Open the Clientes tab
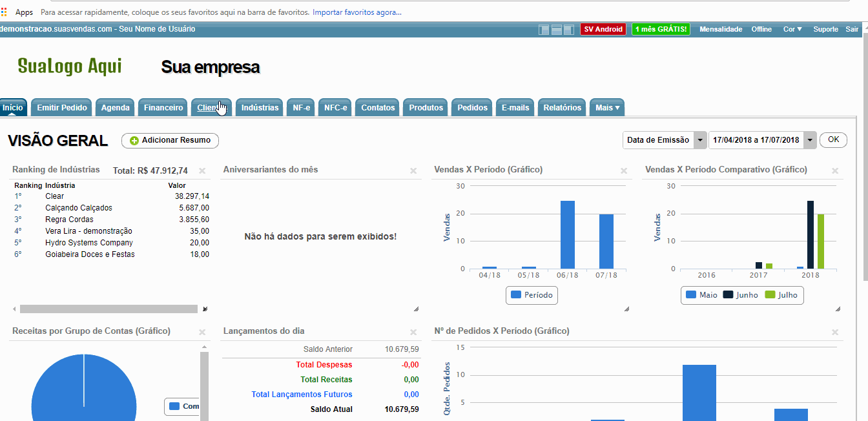 pyautogui.click(x=212, y=108)
